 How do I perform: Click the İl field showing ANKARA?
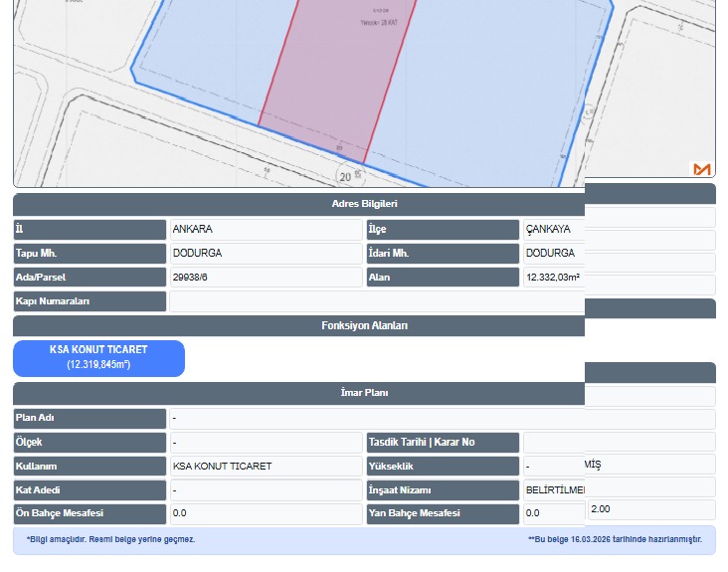(x=267, y=230)
